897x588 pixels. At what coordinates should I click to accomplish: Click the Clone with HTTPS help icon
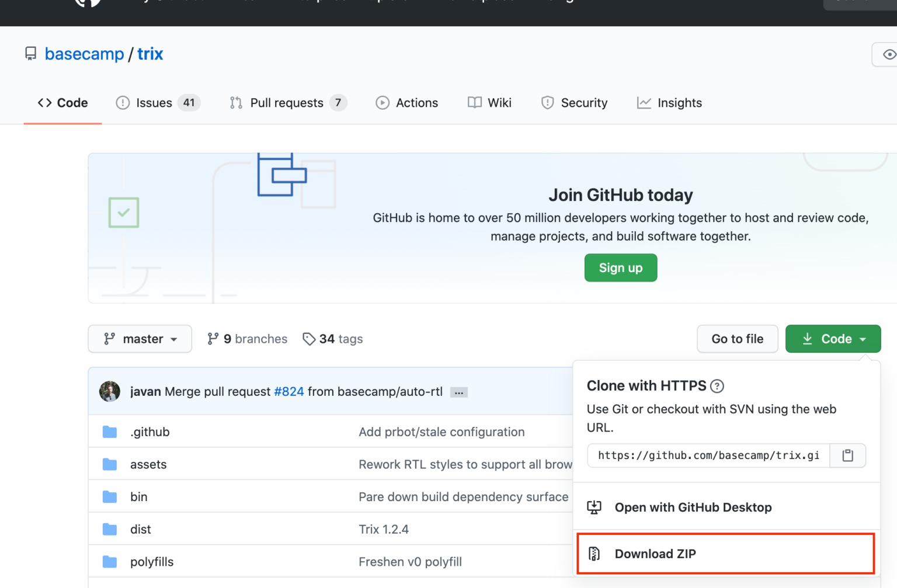(x=717, y=386)
